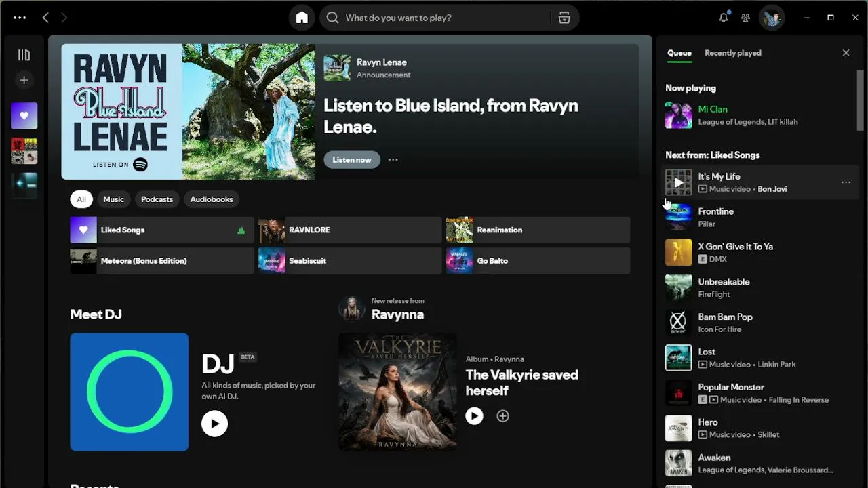This screenshot has height=488, width=868.
Task: Open The Valkyrie album cover
Action: click(x=397, y=392)
